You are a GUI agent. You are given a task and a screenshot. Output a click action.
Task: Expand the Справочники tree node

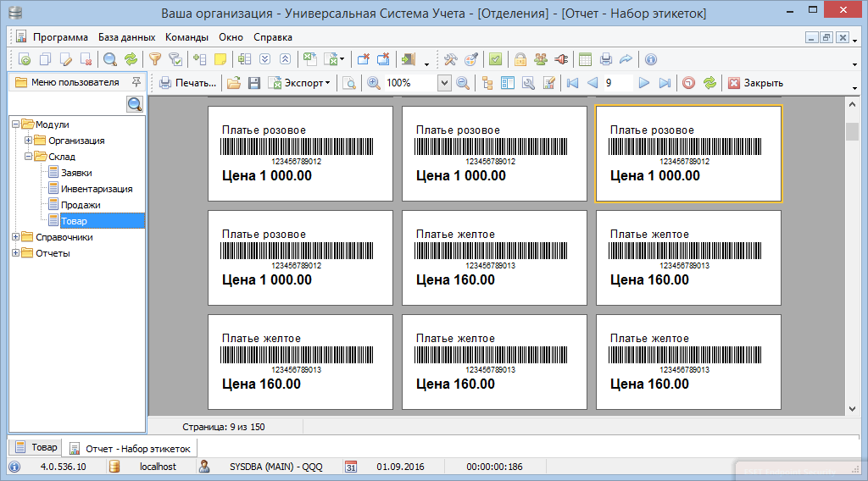tap(15, 237)
